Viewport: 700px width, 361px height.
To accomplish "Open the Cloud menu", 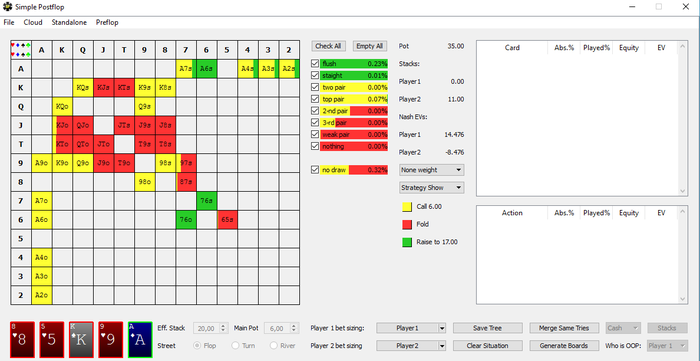I will (x=33, y=22).
